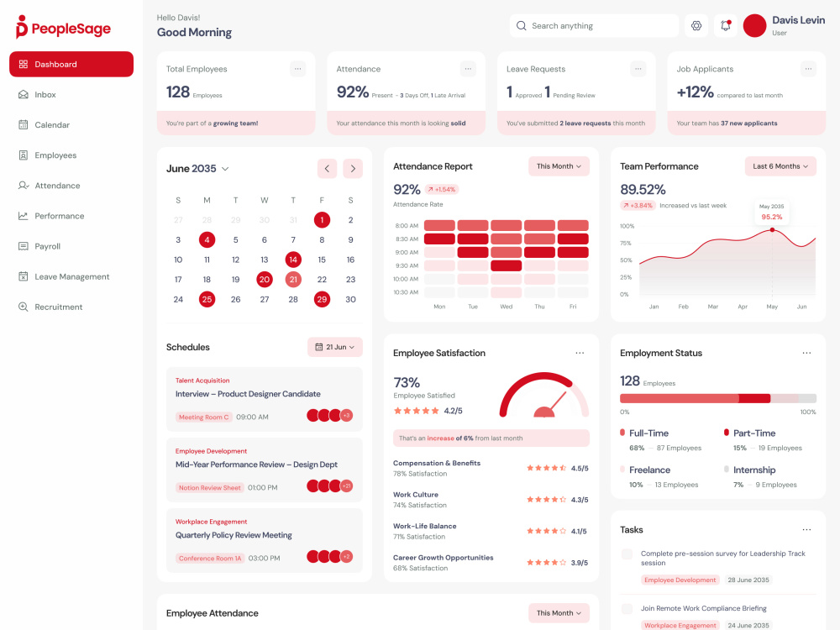Image resolution: width=840 pixels, height=630 pixels.
Task: Open the Interview – Product Designer Candidate schedule
Action: [x=265, y=400]
